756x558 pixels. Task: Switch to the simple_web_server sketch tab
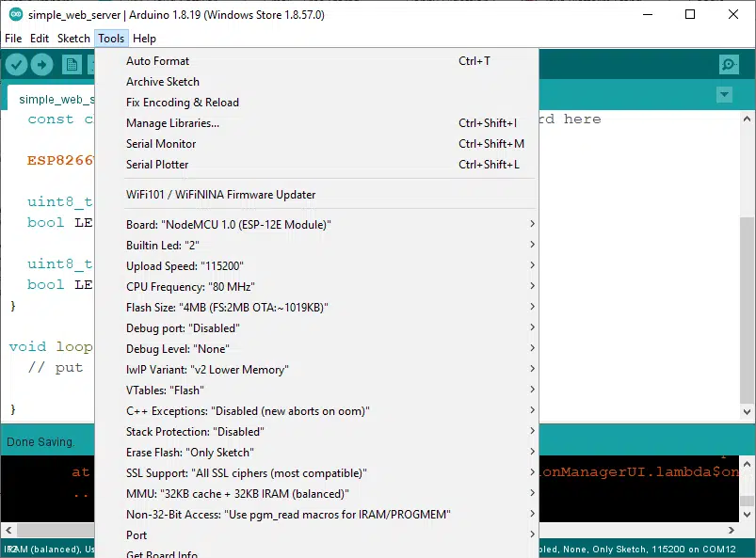[52, 99]
